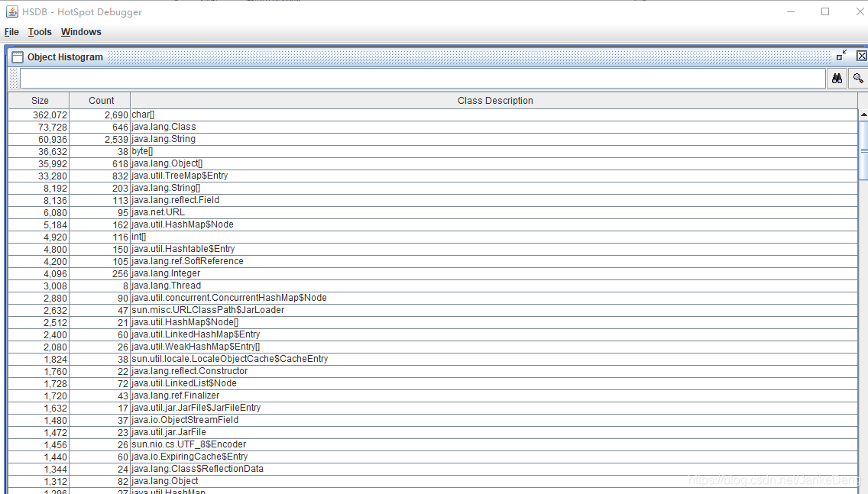Click the count value 832
868x494 pixels.
[120, 176]
